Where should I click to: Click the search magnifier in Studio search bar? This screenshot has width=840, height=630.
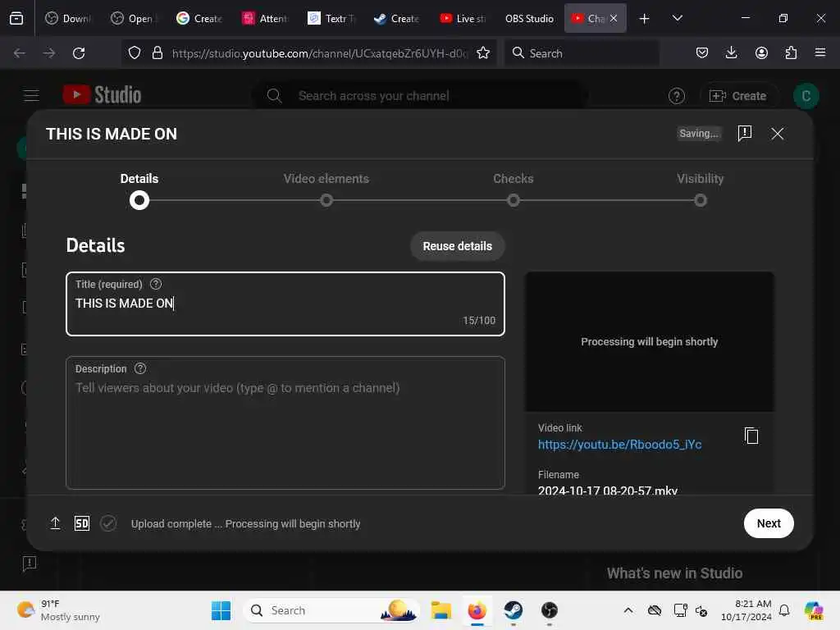point(274,96)
